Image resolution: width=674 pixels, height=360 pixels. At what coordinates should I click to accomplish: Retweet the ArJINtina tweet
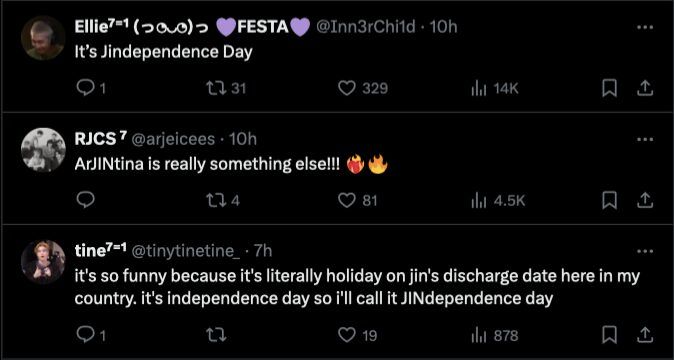tap(223, 200)
